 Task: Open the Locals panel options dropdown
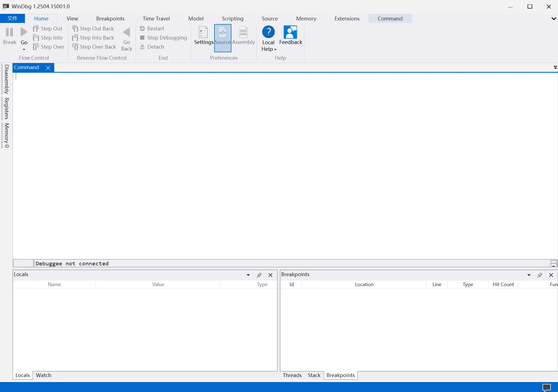(x=248, y=275)
